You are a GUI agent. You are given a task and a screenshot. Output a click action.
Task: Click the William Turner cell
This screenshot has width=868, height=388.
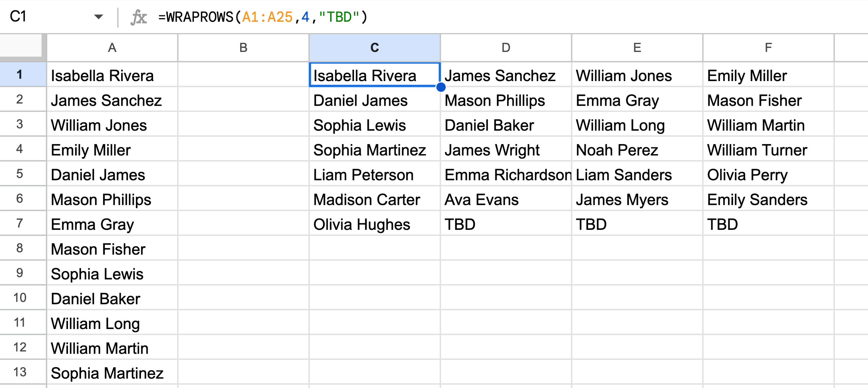(769, 150)
